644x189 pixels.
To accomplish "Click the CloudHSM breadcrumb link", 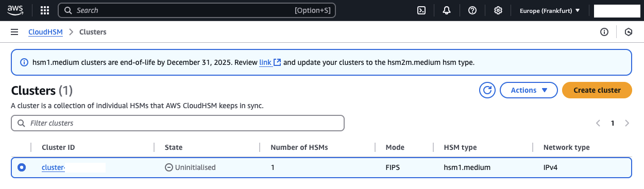I will (45, 32).
